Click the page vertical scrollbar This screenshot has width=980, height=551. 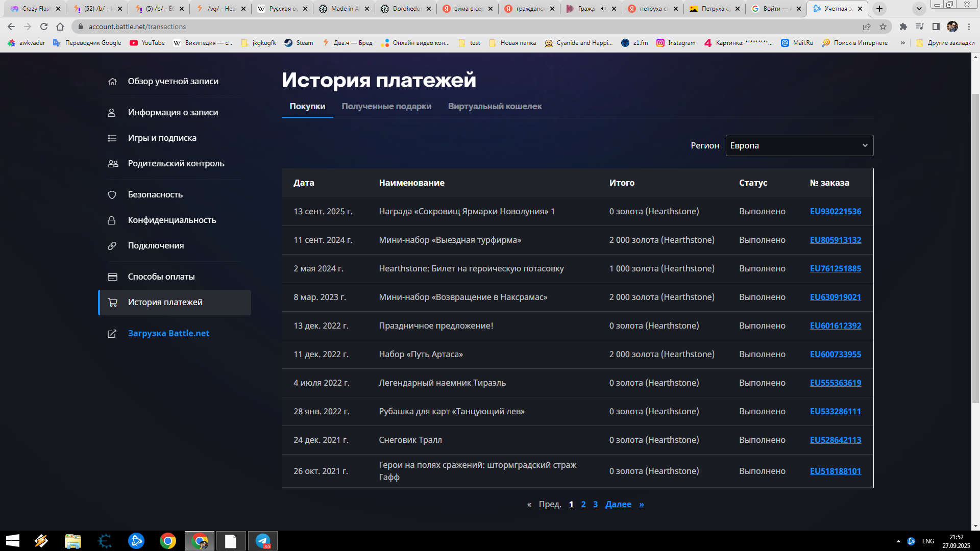[975, 245]
